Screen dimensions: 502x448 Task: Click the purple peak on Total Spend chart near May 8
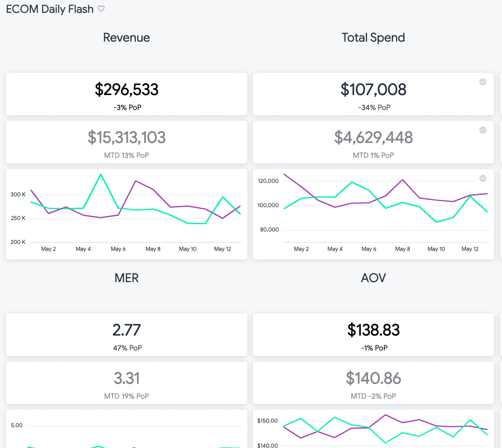[x=403, y=180]
